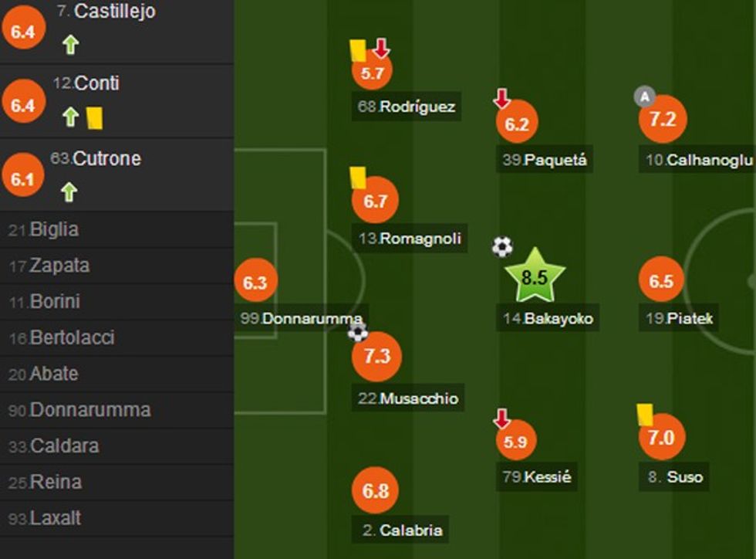756x559 pixels.
Task: Click the red substitution arrow above Paquetá
Action: (502, 98)
